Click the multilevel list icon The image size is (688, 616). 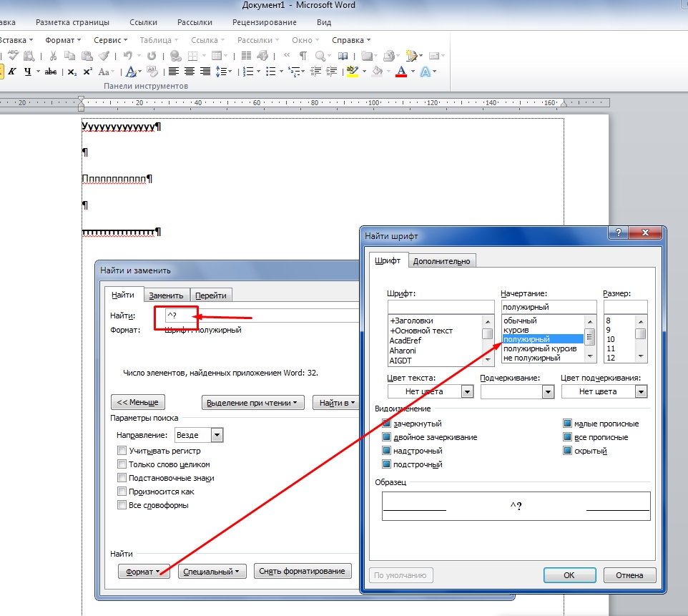tap(293, 71)
